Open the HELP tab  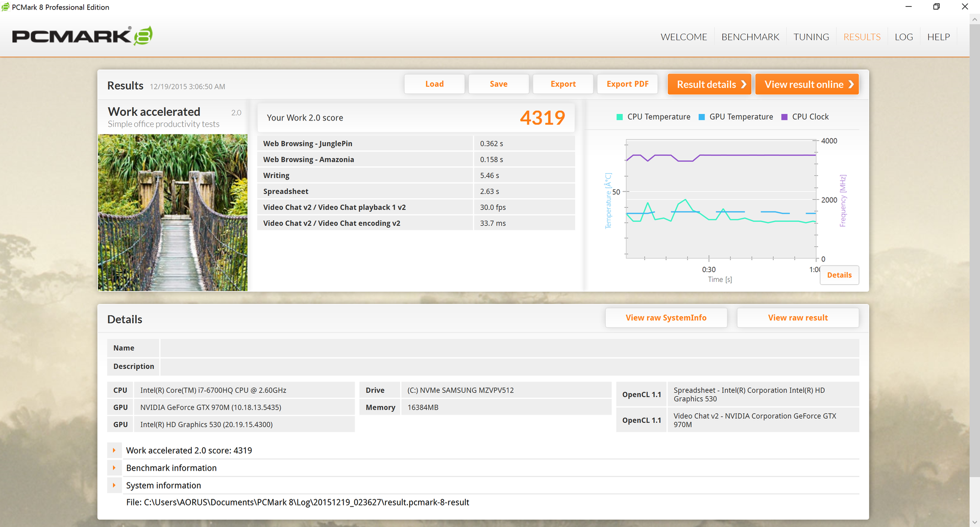click(x=939, y=37)
